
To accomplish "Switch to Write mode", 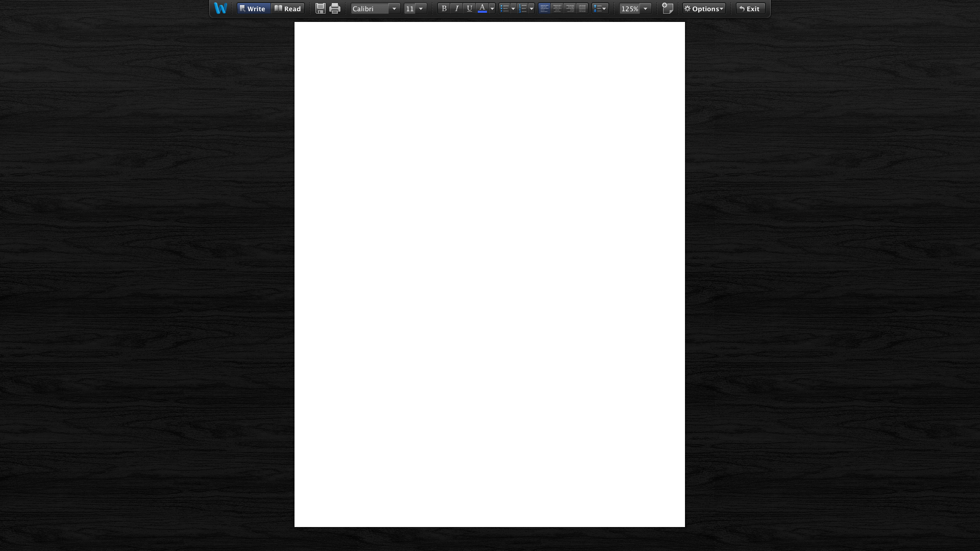I will coord(253,9).
